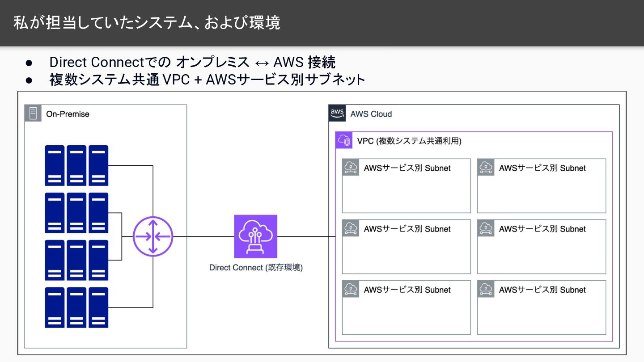
Task: Click the AWS Cloud label
Action: coord(371,114)
